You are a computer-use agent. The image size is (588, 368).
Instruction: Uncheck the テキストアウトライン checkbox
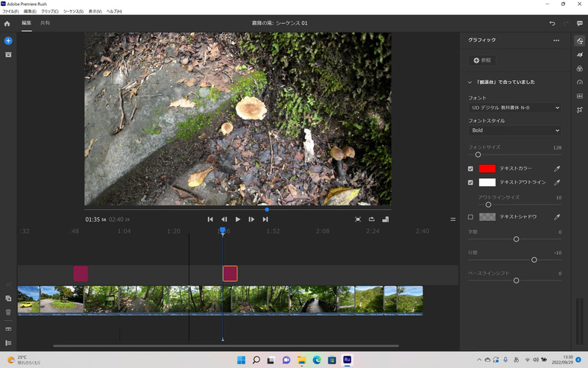click(471, 182)
